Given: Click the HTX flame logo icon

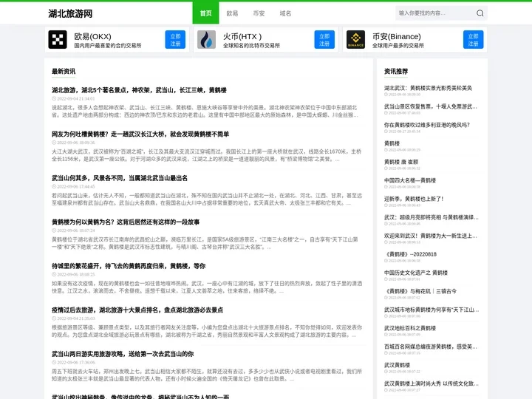Looking at the screenshot, I should (206, 39).
